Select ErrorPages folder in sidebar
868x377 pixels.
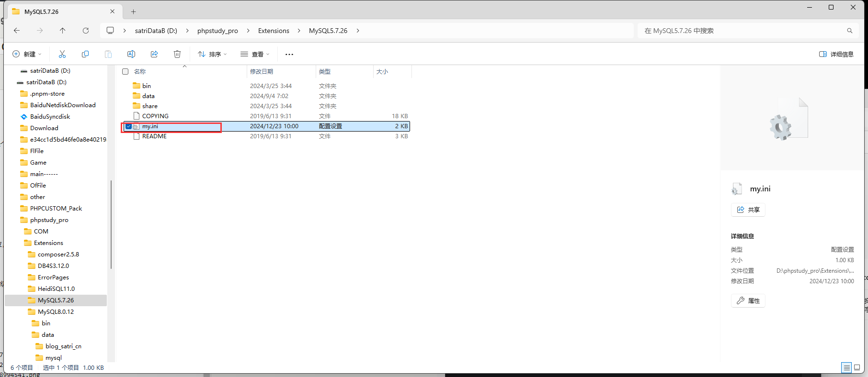53,277
